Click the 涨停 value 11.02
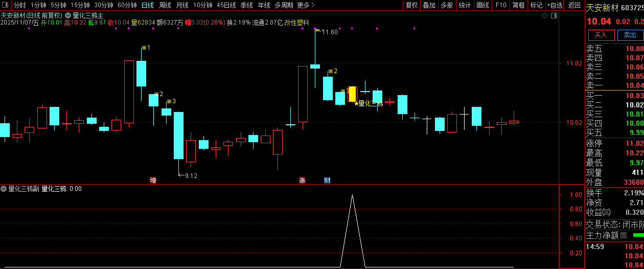Screen dimensions: 644x269 point(634,143)
